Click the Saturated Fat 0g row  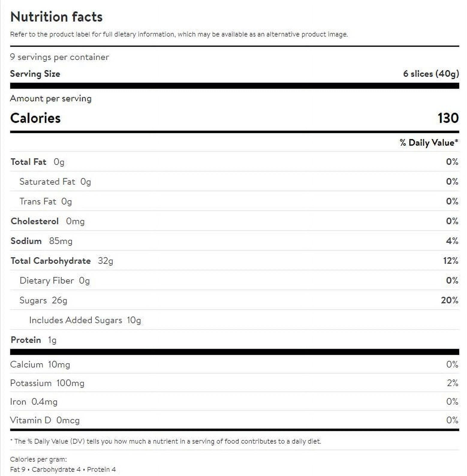pyautogui.click(x=234, y=181)
